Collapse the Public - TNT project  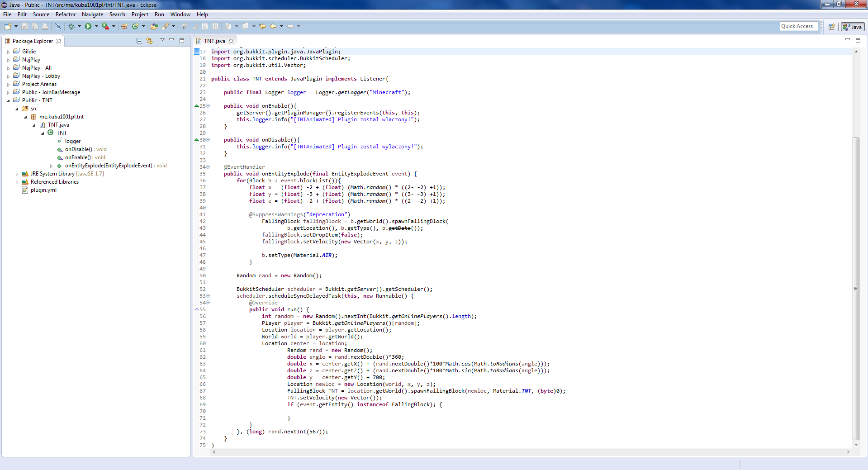8,101
